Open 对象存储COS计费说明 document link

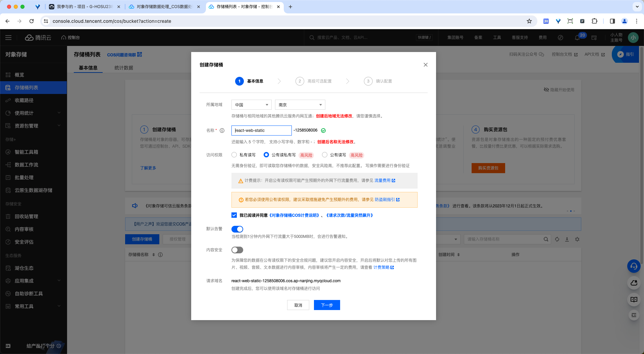click(x=294, y=215)
